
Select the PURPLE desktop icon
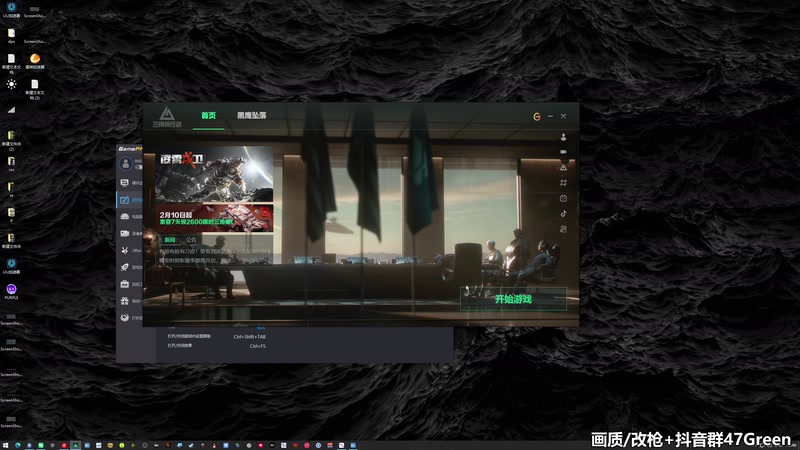pyautogui.click(x=11, y=291)
